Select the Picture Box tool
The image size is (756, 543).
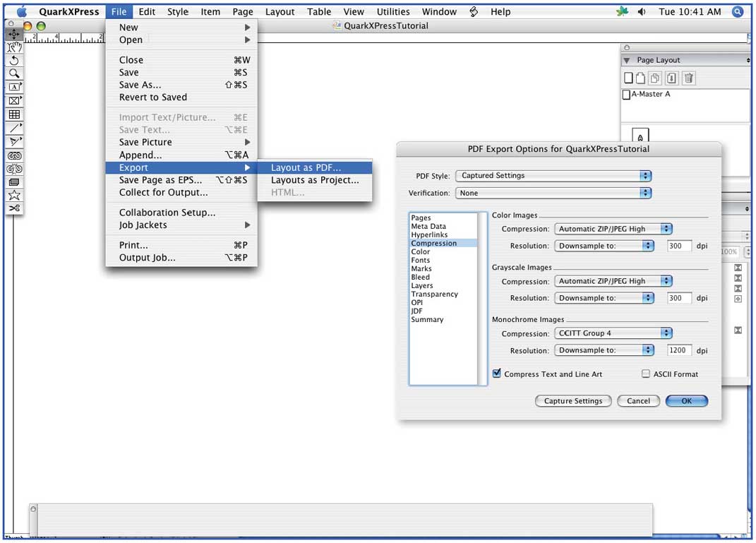14,100
